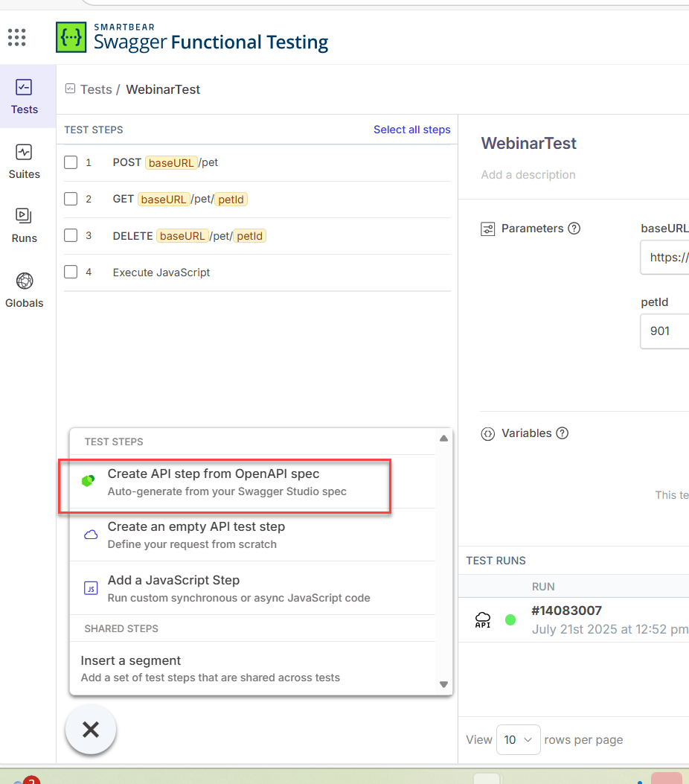The image size is (689, 784).
Task: Select the DELETE test step checkbox
Action: (71, 235)
